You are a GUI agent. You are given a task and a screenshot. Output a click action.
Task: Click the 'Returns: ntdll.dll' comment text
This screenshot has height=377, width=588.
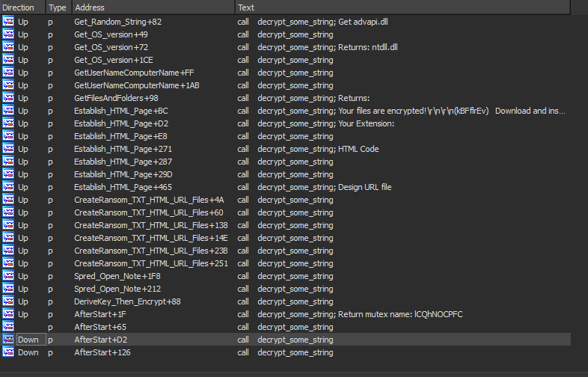tap(368, 47)
